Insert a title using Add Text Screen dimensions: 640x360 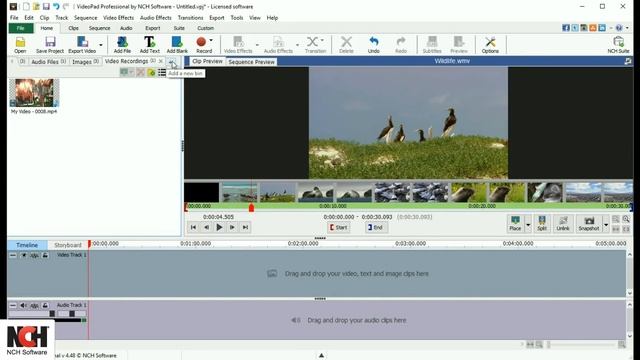(149, 44)
